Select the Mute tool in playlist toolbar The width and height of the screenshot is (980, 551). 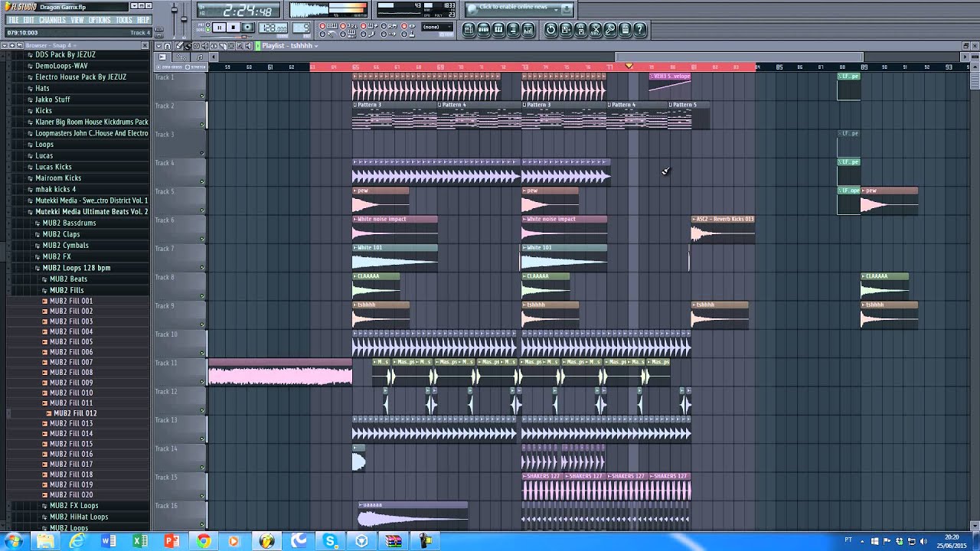tap(205, 46)
